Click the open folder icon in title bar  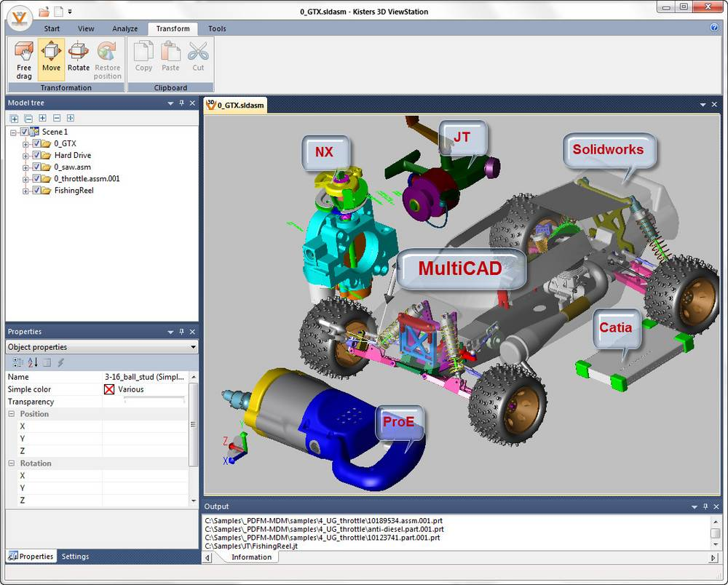click(x=44, y=12)
